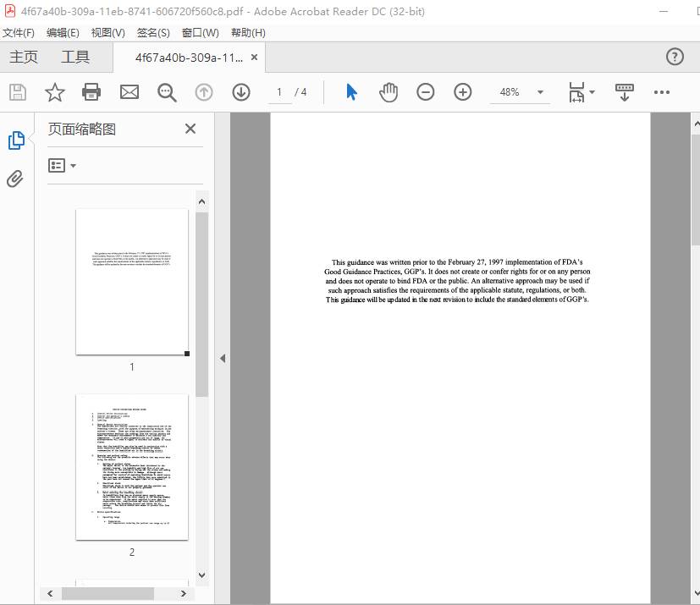This screenshot has height=605, width=700.
Task: Collapse the navigation pane arrow
Action: pos(223,359)
